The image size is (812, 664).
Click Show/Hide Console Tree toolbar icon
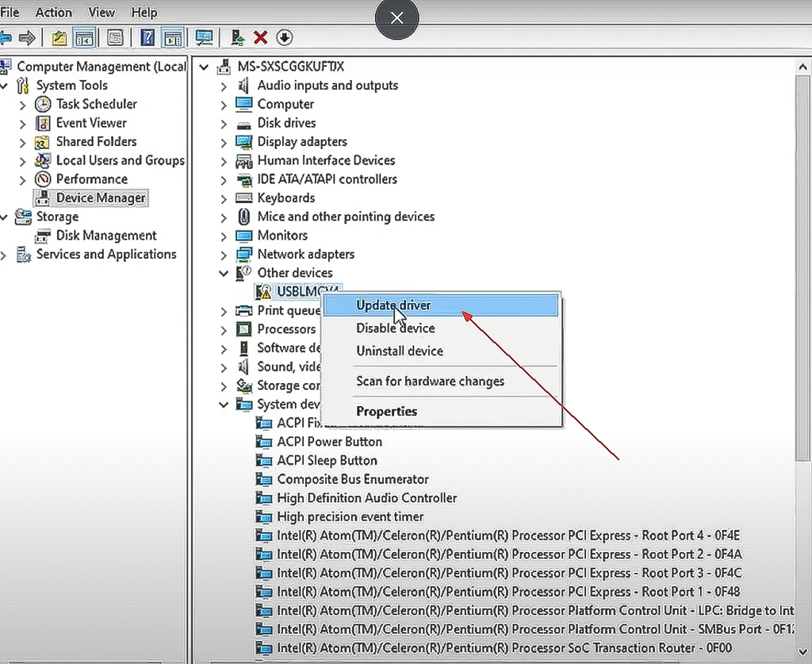[x=84, y=38]
